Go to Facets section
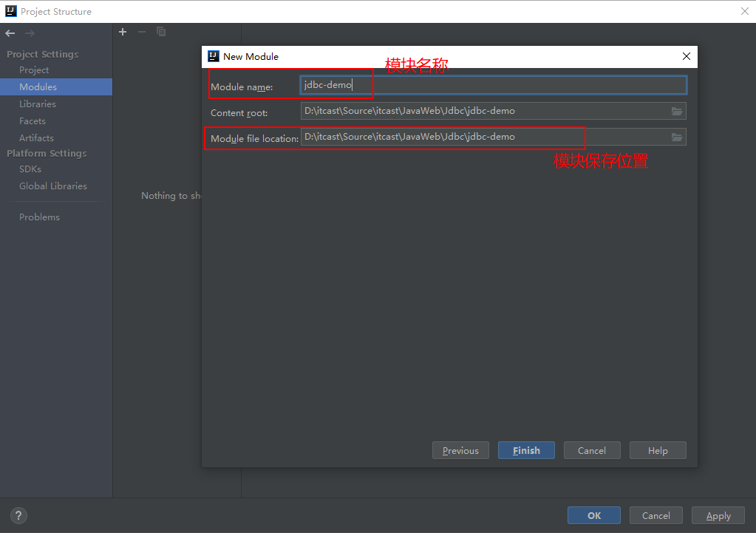Image resolution: width=756 pixels, height=533 pixels. pos(33,121)
